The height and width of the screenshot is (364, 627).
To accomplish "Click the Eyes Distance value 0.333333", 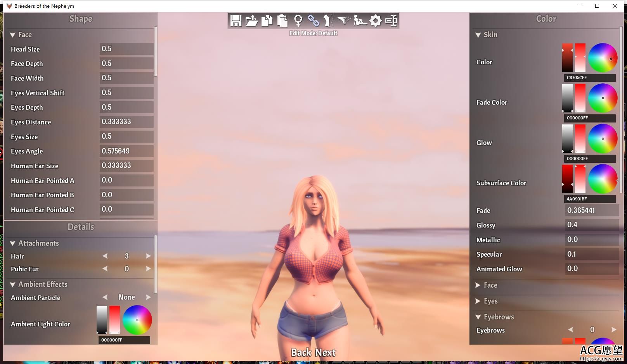I will pos(126,122).
